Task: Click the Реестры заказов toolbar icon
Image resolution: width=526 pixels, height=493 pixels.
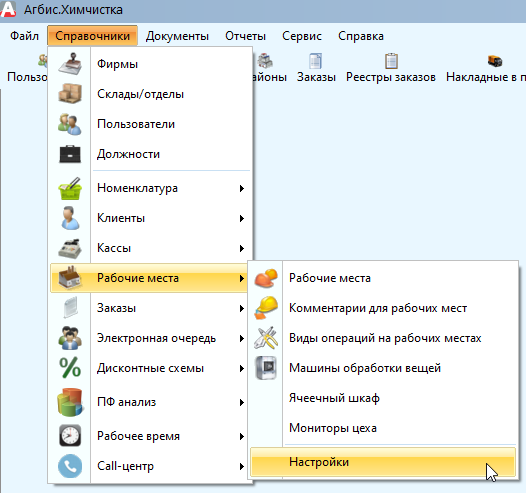Action: [x=391, y=61]
